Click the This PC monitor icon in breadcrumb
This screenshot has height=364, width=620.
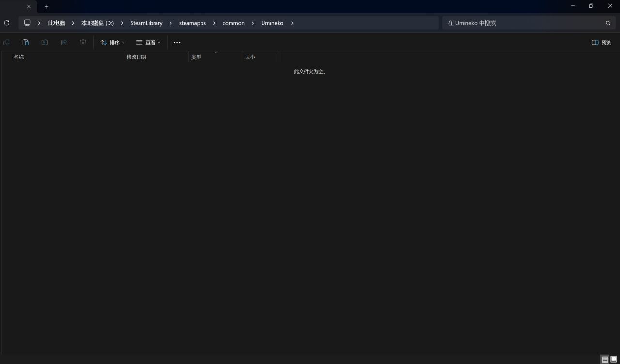tap(27, 23)
